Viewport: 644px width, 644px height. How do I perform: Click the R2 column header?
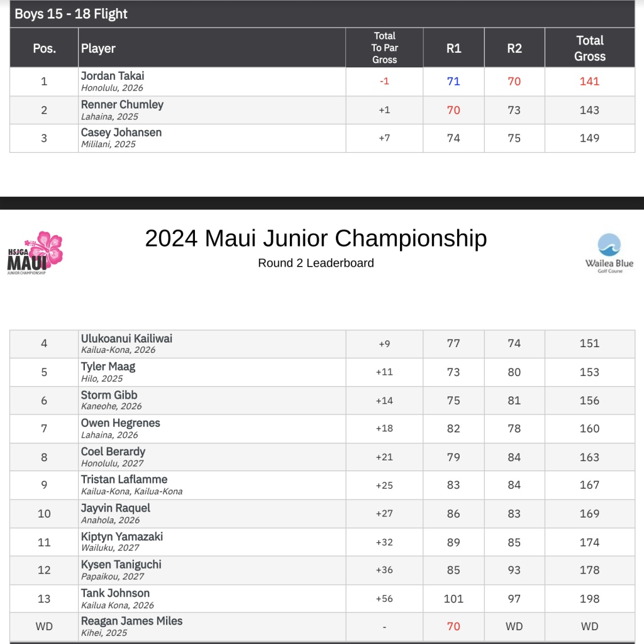[x=514, y=48]
